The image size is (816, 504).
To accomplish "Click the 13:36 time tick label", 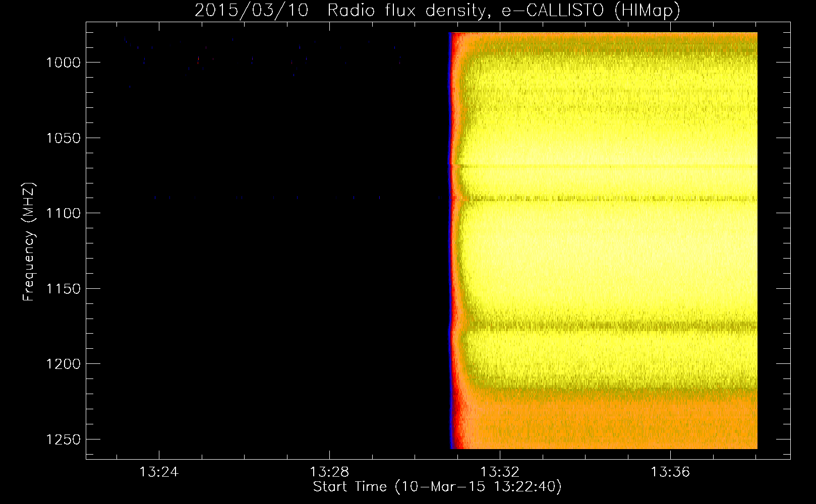I will click(x=670, y=472).
